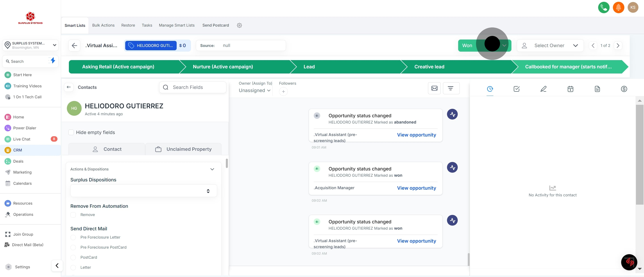Click the Search Fields input box

[x=193, y=87]
